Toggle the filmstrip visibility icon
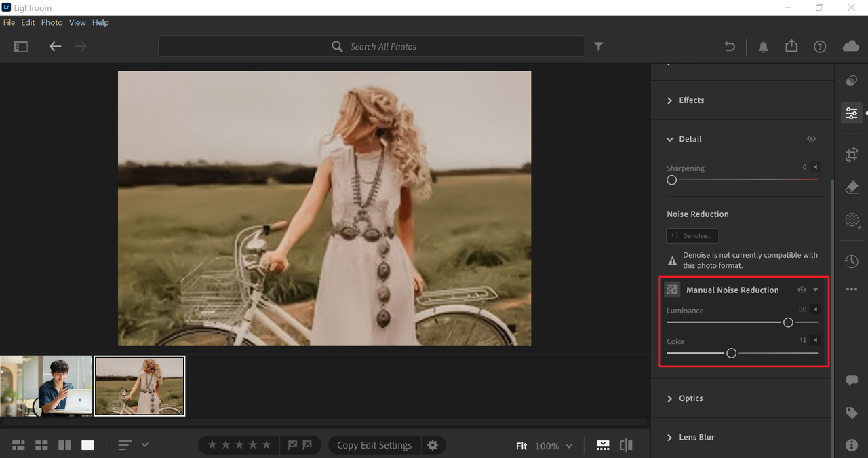The image size is (868, 458). 603,445
